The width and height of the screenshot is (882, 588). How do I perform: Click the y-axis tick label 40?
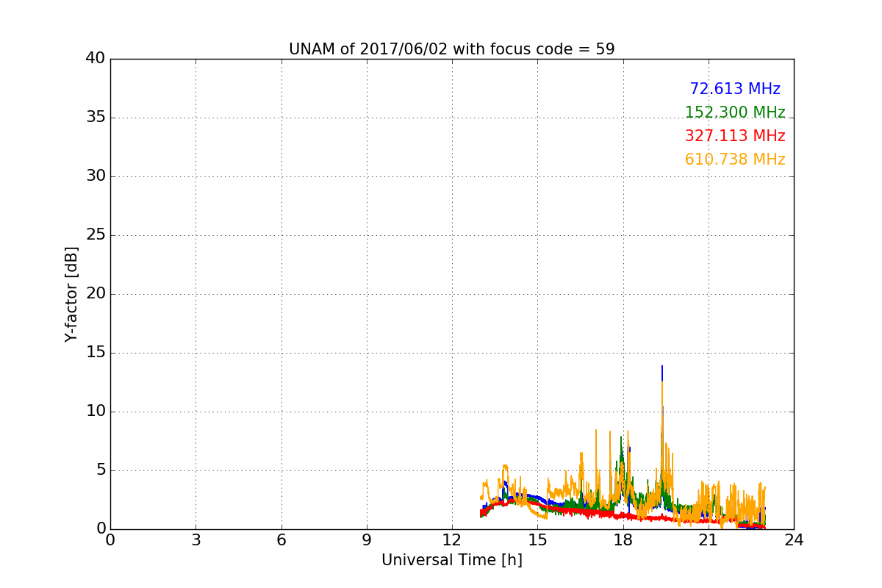96,59
